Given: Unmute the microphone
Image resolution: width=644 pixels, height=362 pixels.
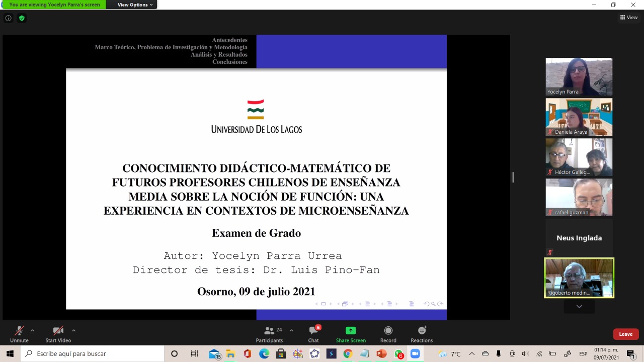Looking at the screenshot, I should tap(19, 334).
